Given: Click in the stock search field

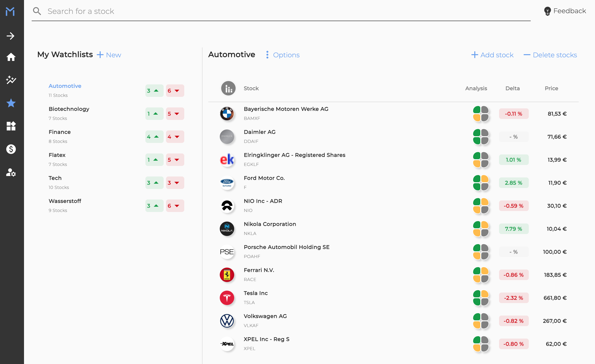Looking at the screenshot, I should click(281, 11).
